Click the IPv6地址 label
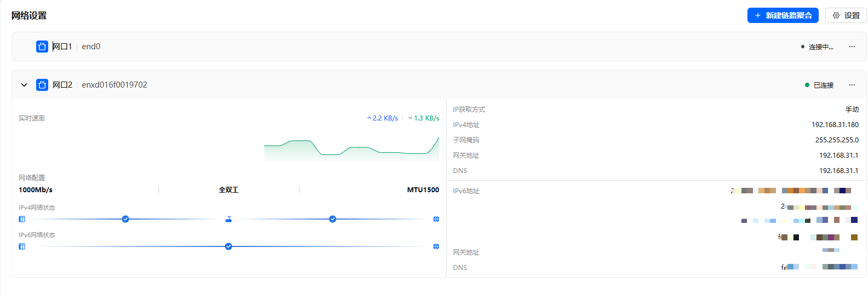Image resolution: width=868 pixels, height=299 pixels. click(x=466, y=191)
